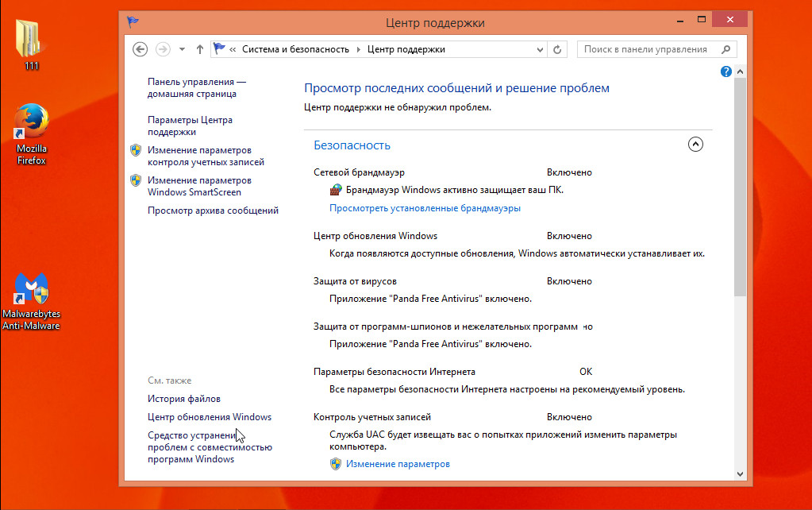Click breadcrumb arrow after Система и безопасность
Image resolution: width=812 pixels, height=510 pixels.
tap(358, 50)
